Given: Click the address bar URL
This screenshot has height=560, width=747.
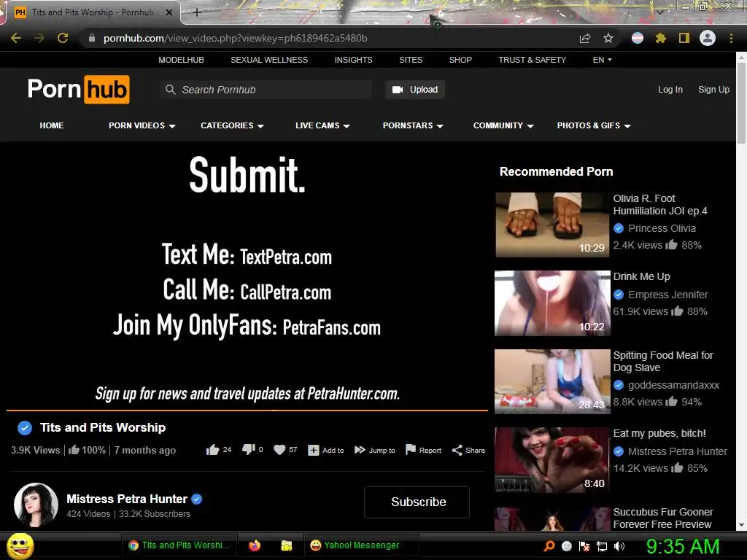Looking at the screenshot, I should 236,38.
